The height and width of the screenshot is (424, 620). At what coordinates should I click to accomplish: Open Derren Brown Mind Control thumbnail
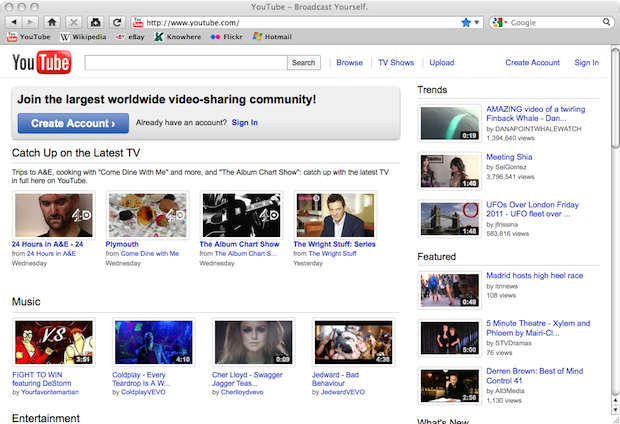[450, 386]
